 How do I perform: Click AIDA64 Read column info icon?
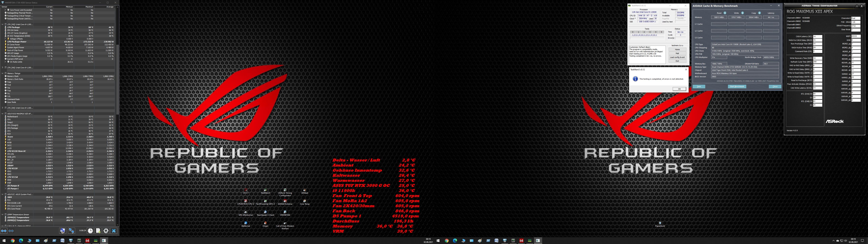(x=725, y=13)
